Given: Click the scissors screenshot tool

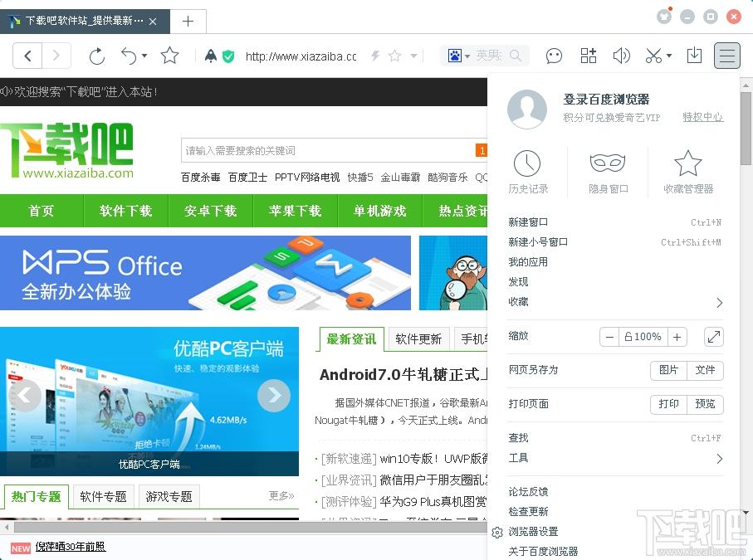Looking at the screenshot, I should [653, 56].
